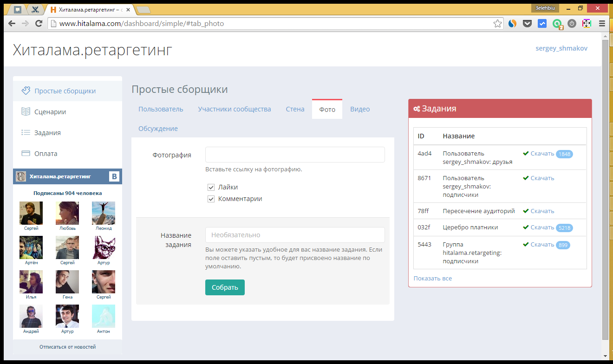Open subscriber Андрей avatar
The width and height of the screenshot is (613, 364).
31,316
